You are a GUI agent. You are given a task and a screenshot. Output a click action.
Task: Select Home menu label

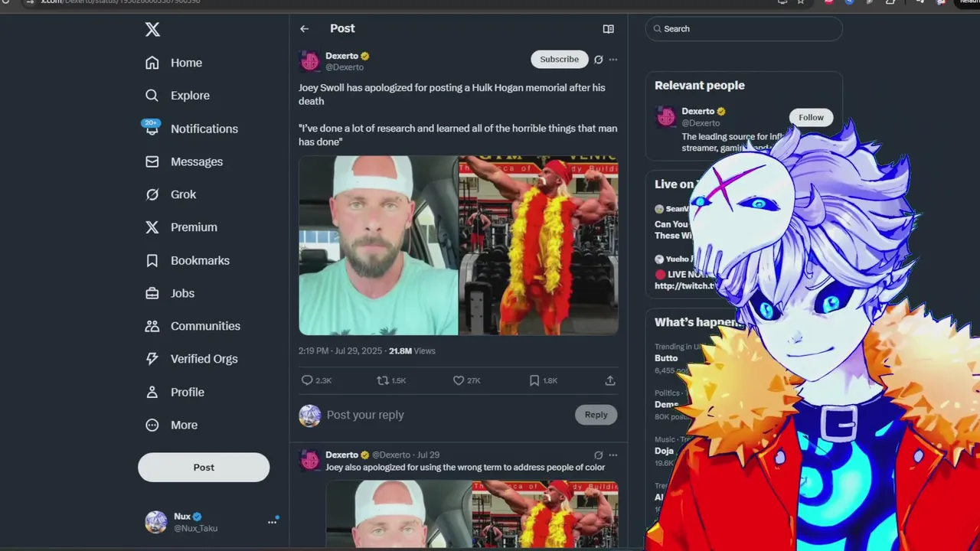186,63
